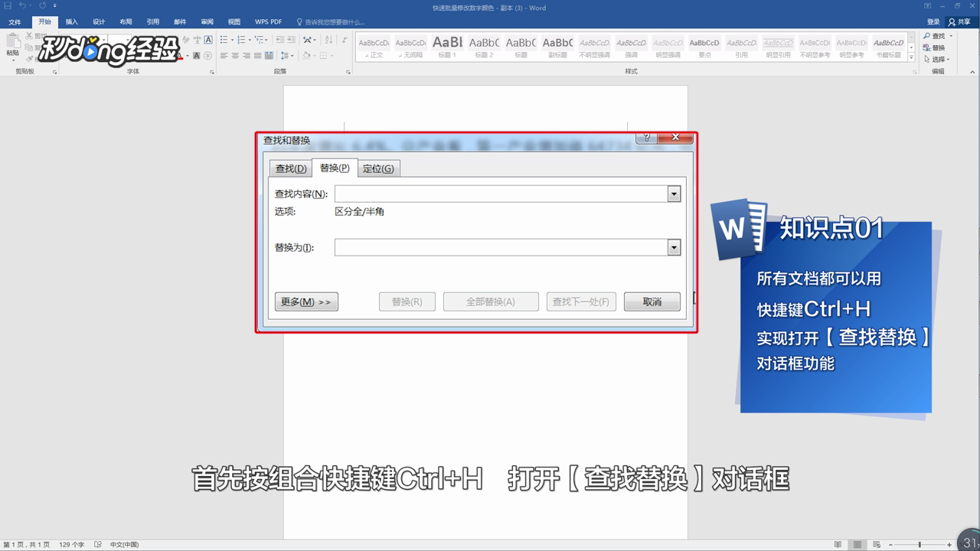Switch to the 布局 ribbon tab

tap(126, 22)
